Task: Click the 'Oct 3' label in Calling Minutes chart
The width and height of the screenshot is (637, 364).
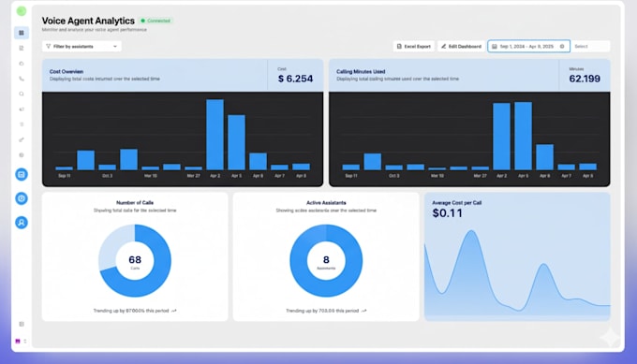Action: pyautogui.click(x=394, y=176)
